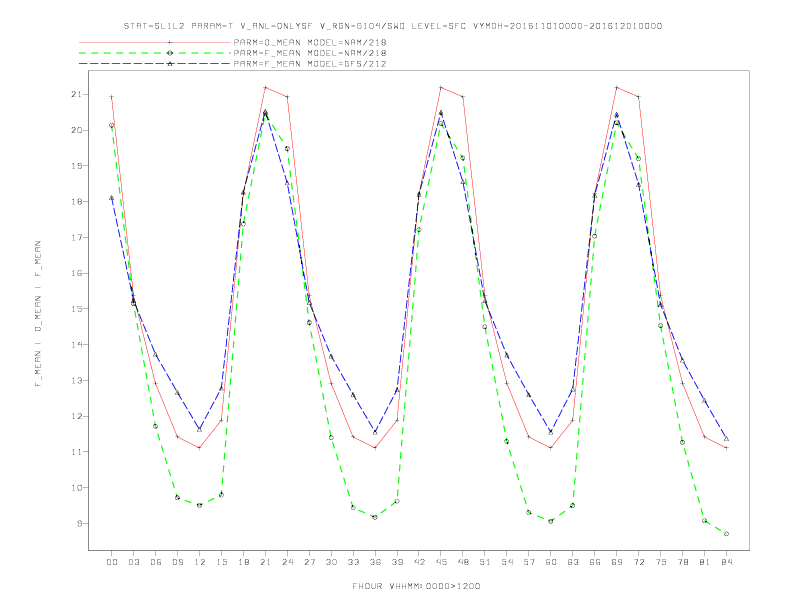792x612 pixels.
Task: Click x-axis forecast hour label 66
Action: (595, 562)
